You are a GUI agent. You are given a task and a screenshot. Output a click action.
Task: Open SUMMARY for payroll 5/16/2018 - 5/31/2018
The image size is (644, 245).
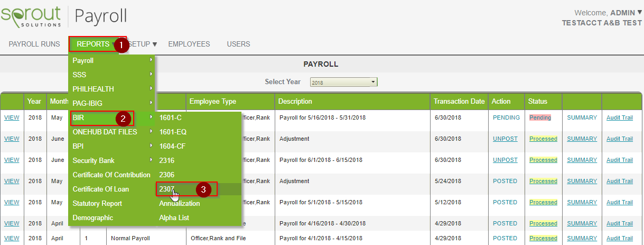click(x=582, y=117)
